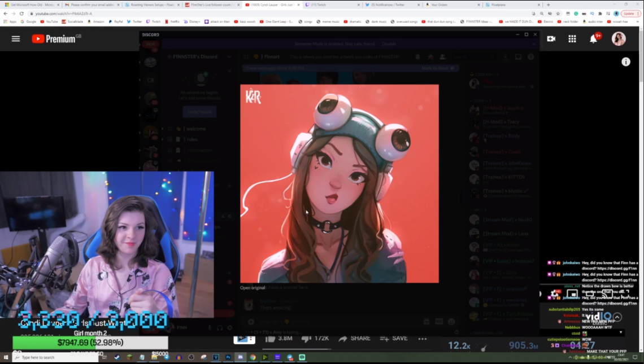Toggle Discord microphone mute icon
Screen dimensions: 644x364
pos(210,327)
